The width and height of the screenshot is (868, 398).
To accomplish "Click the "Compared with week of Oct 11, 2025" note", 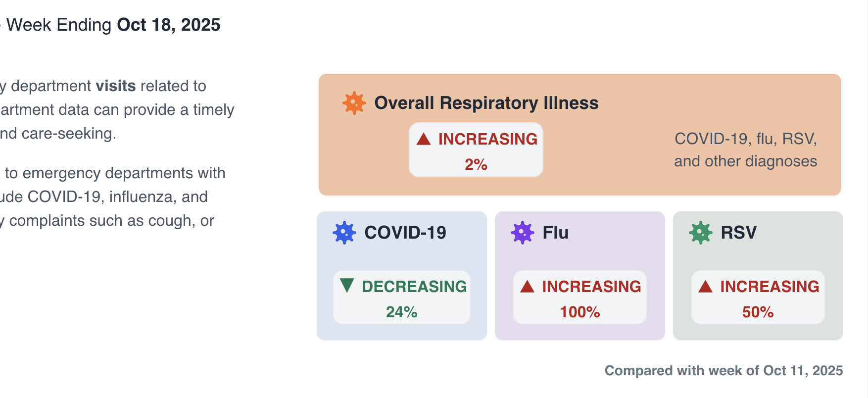I will (x=723, y=371).
